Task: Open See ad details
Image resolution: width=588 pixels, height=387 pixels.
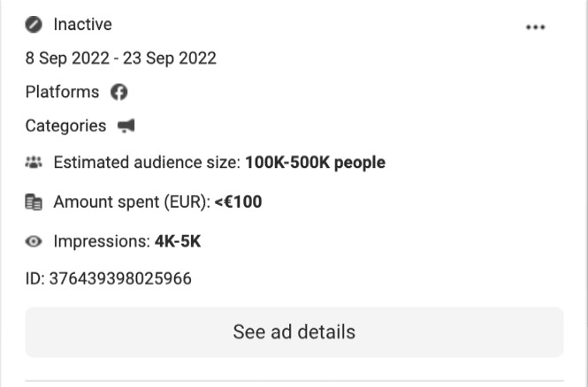Action: pyautogui.click(x=294, y=332)
